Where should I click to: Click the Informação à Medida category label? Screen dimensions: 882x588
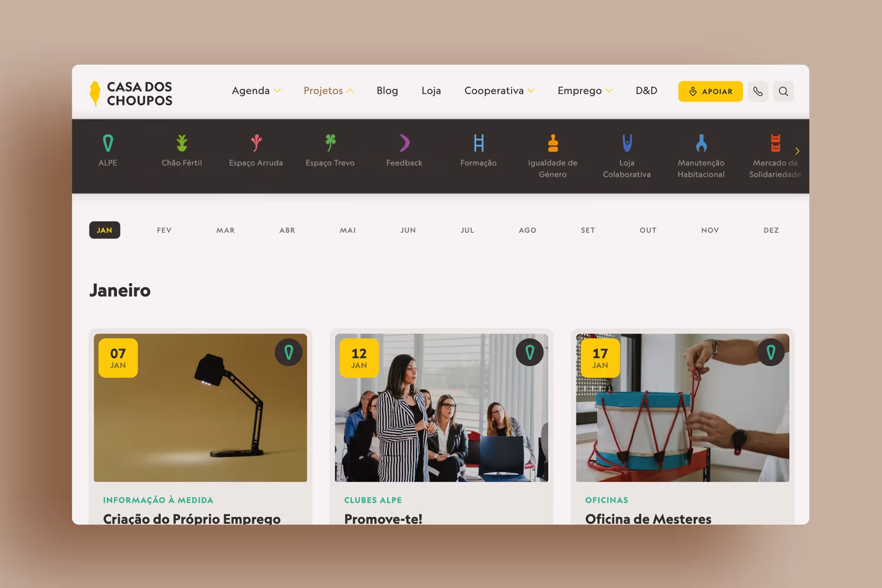tap(158, 500)
